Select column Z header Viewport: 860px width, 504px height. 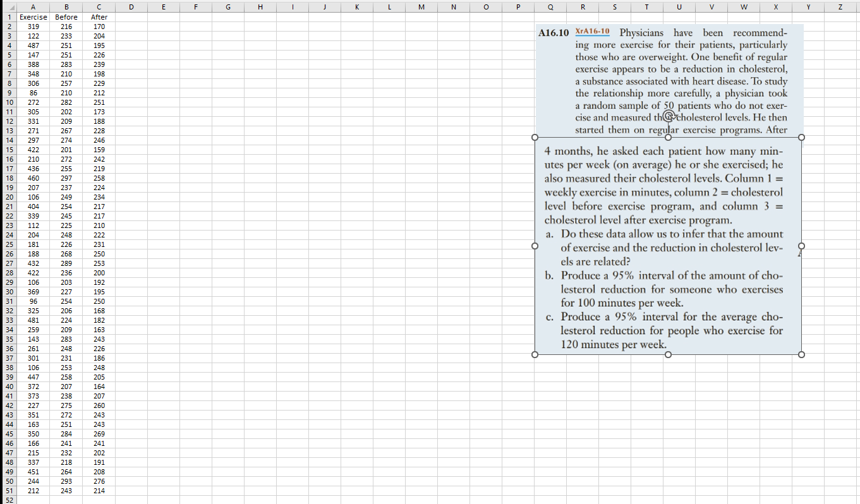pos(840,7)
